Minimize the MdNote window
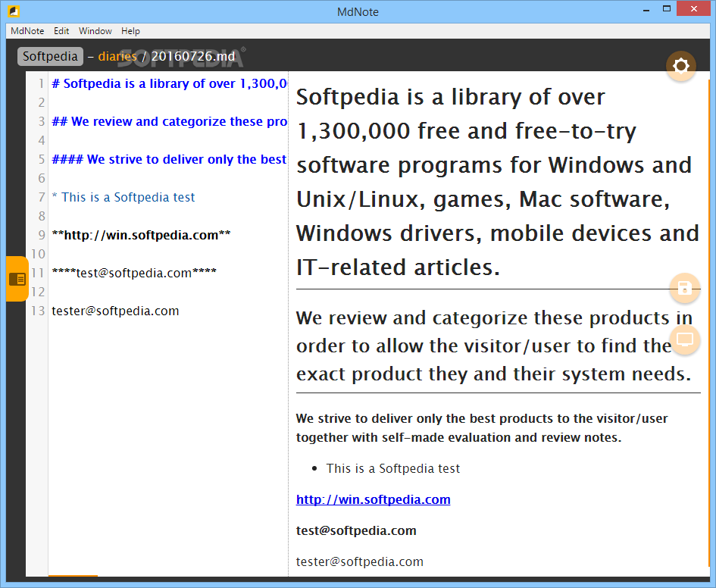 click(x=646, y=10)
